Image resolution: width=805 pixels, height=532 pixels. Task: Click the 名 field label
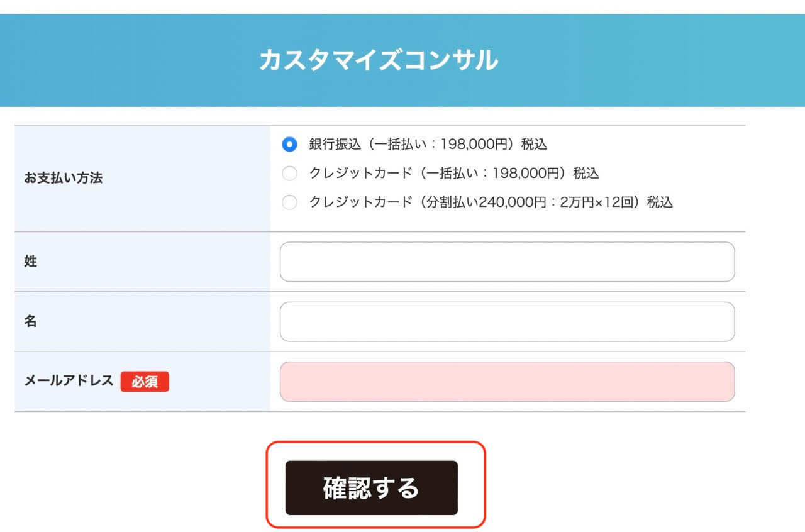(x=29, y=321)
